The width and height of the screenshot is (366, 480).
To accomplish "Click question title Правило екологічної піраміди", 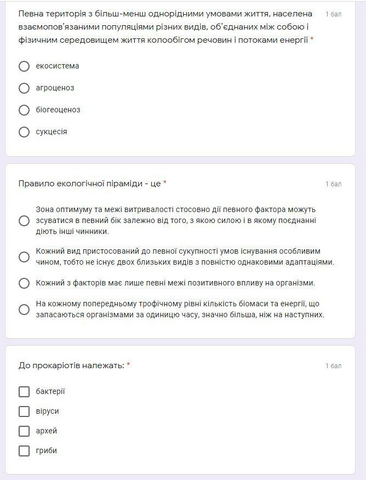I will (x=90, y=184).
